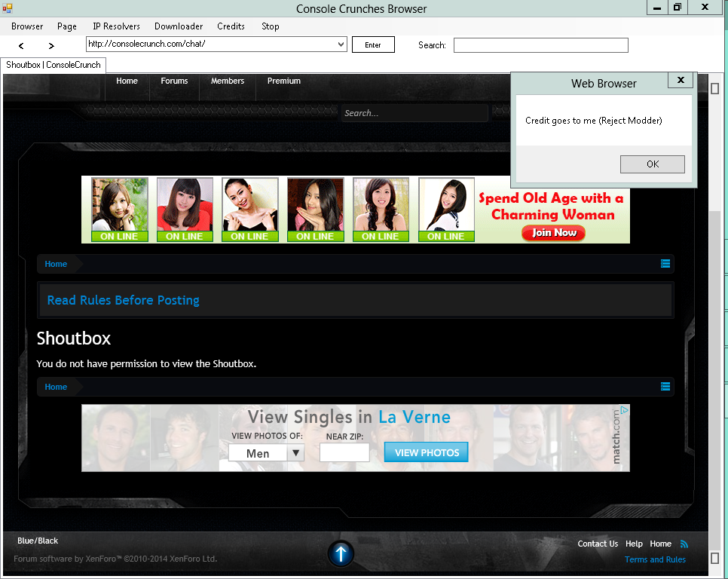Open the RSS feed icon in footer
This screenshot has height=579, width=728.
coord(684,544)
